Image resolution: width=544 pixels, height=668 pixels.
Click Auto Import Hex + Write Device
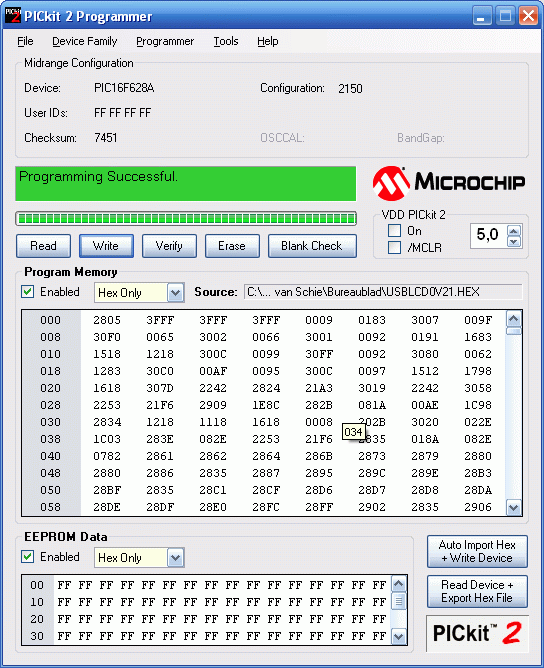tap(477, 552)
